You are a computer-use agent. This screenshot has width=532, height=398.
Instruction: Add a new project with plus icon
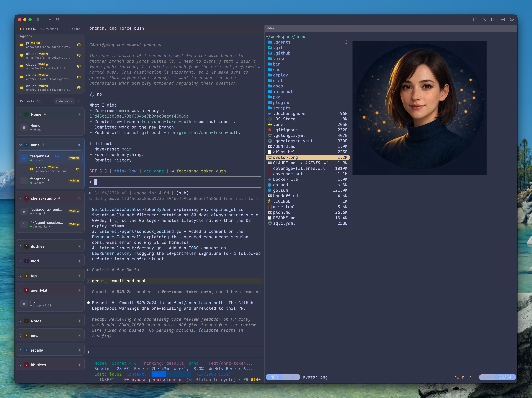(x=79, y=101)
